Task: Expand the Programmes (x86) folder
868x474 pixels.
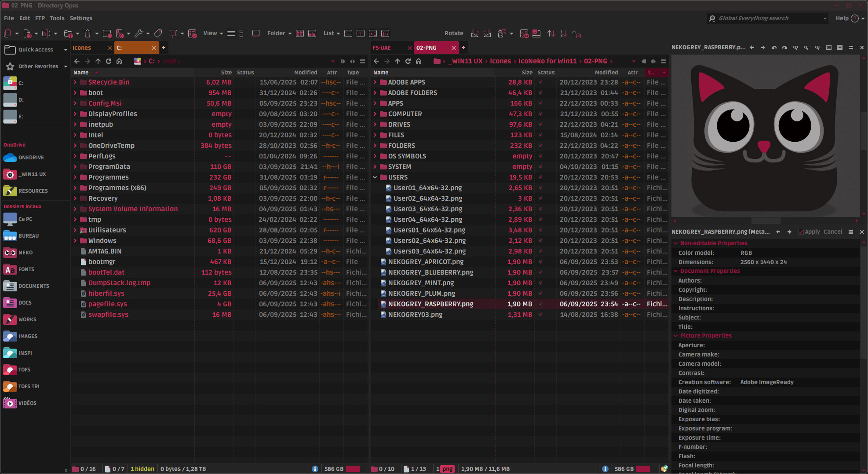Action: pos(75,188)
